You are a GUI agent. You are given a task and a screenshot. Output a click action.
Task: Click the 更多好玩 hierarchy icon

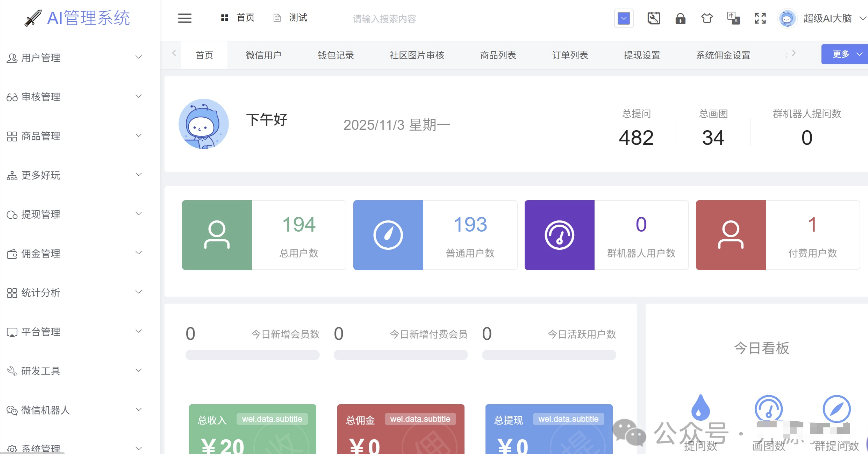(12, 176)
